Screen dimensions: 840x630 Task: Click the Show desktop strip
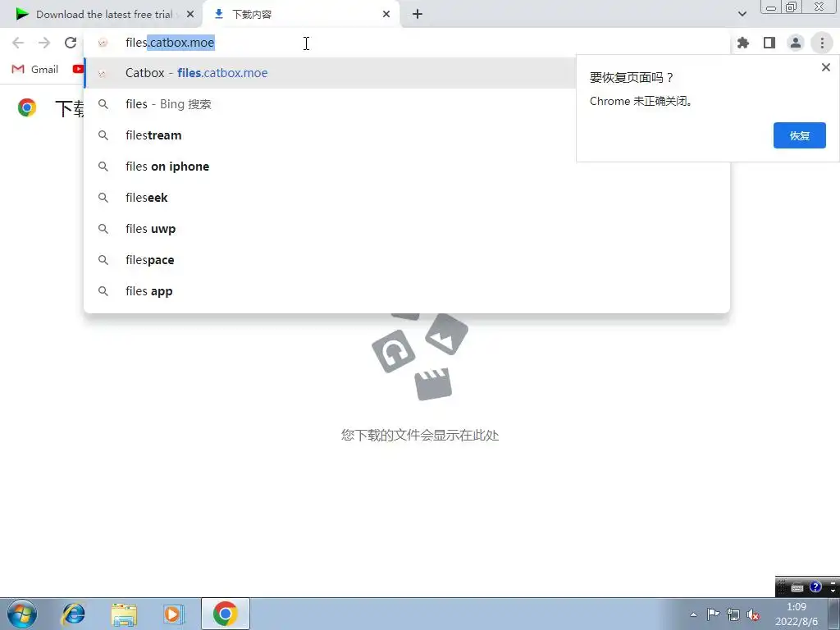833,614
